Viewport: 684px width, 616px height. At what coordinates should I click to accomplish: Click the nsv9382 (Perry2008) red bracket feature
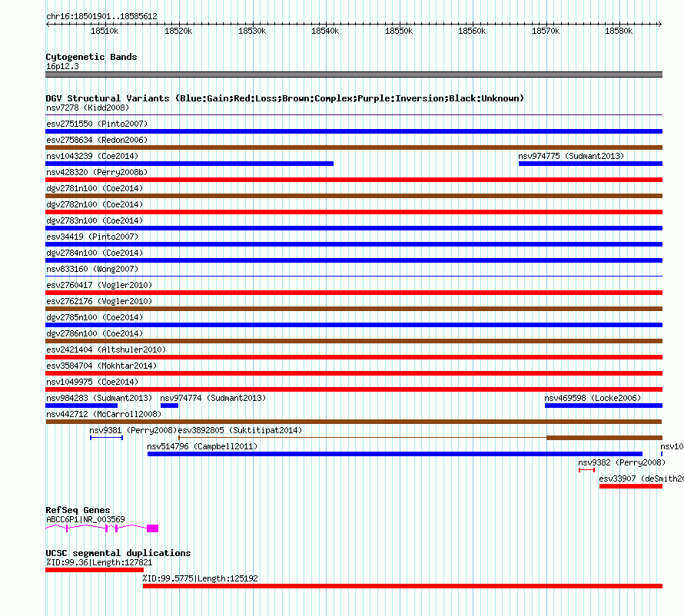point(586,470)
